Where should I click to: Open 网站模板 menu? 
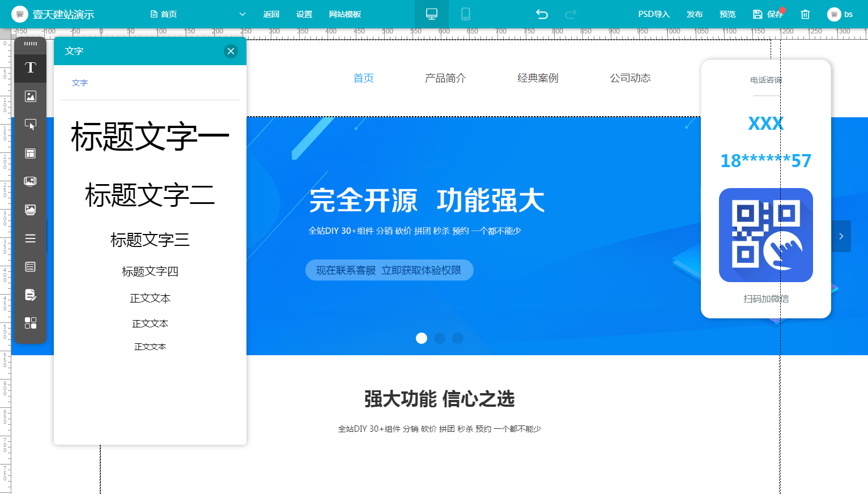[x=345, y=14]
